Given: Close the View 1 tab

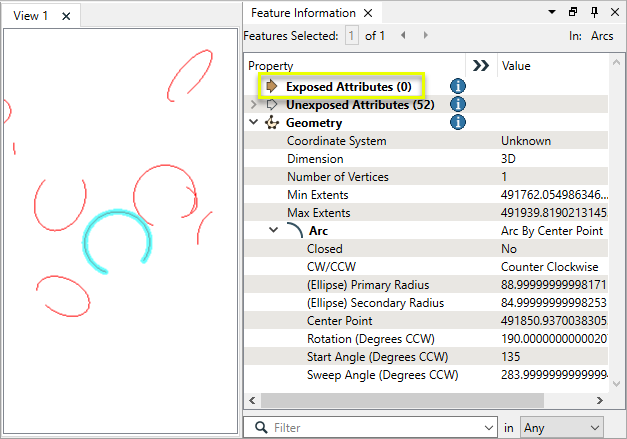Looking at the screenshot, I should [65, 16].
